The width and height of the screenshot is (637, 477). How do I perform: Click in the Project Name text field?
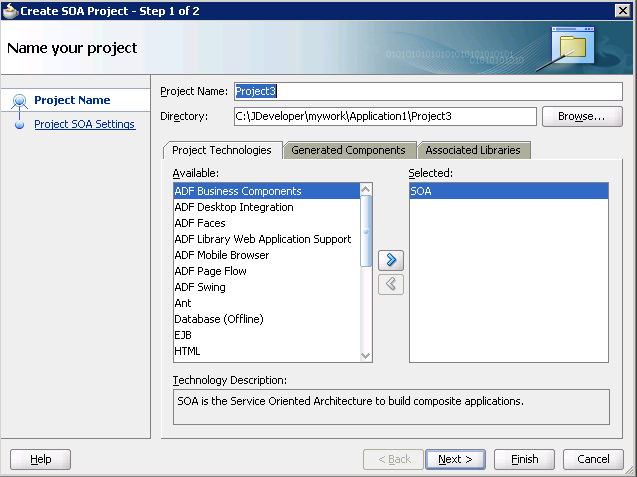[428, 91]
